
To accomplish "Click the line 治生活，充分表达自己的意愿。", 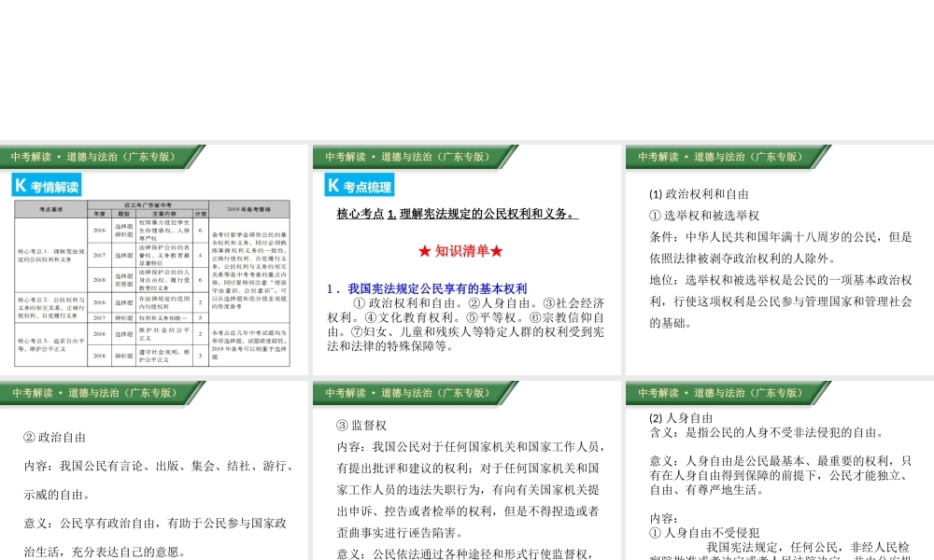I will (x=105, y=552).
